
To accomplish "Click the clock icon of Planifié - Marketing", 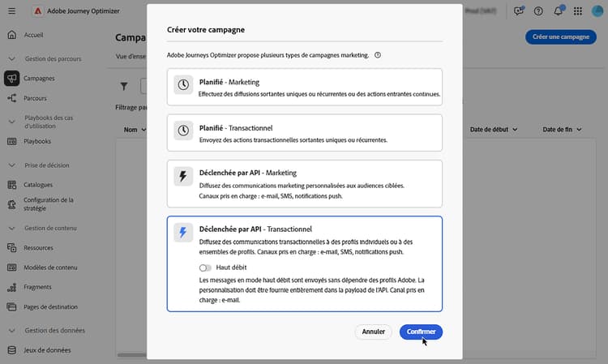I will click(183, 84).
